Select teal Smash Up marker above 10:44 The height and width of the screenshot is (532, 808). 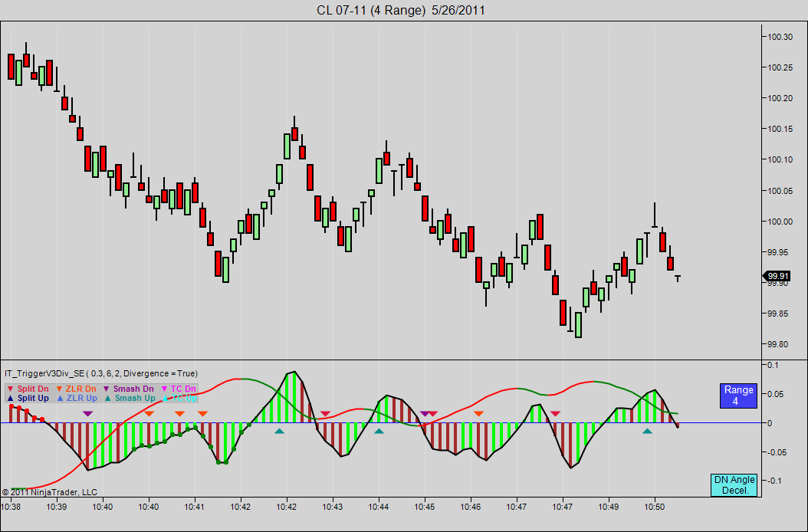coord(379,431)
